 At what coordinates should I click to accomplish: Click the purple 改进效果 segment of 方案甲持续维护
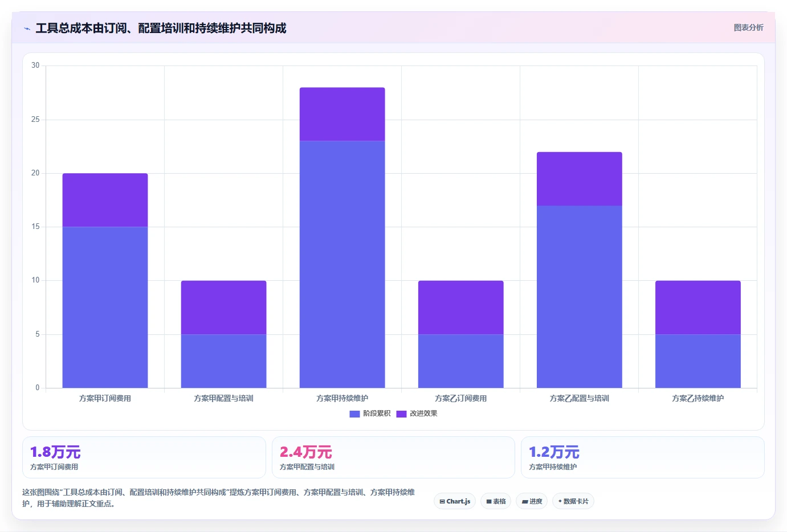point(342,114)
